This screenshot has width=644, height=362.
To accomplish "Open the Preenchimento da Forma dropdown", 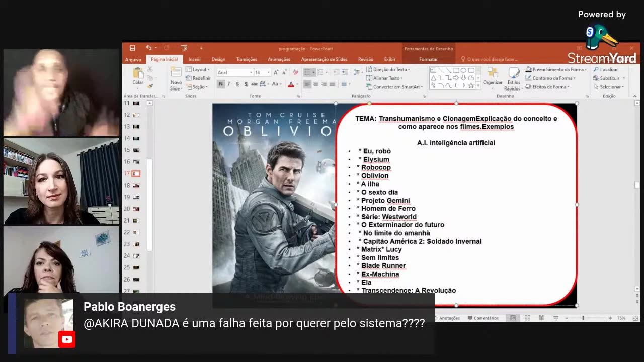I will pos(556,69).
